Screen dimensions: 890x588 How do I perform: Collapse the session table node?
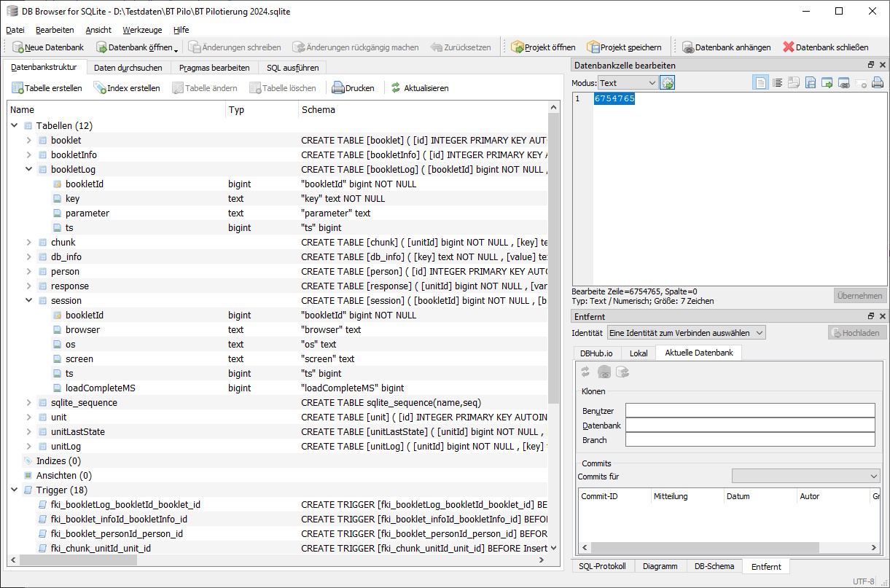point(29,300)
